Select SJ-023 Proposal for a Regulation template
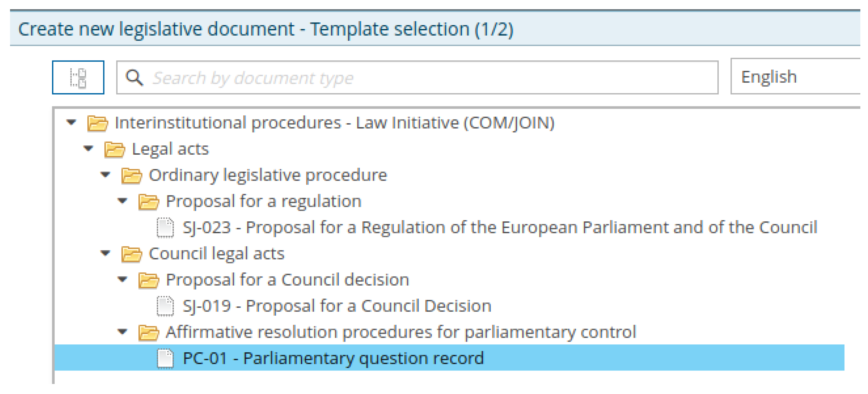868x394 pixels. 500,228
